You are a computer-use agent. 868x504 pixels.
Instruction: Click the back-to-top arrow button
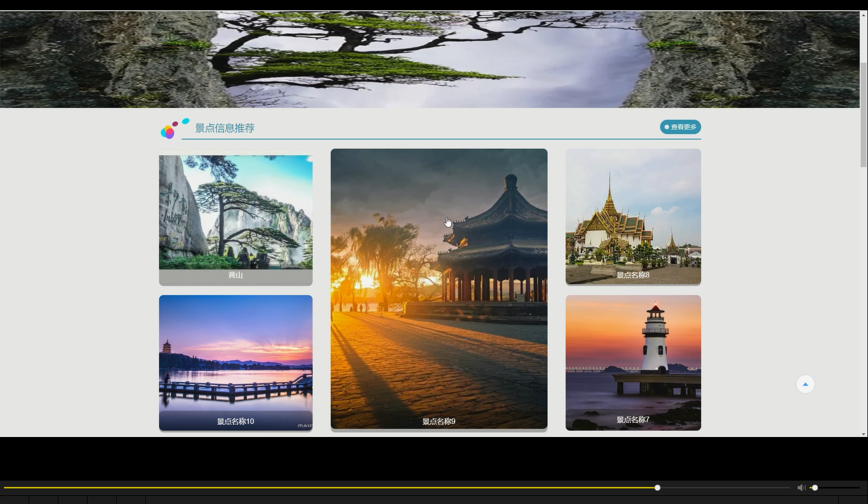point(805,384)
